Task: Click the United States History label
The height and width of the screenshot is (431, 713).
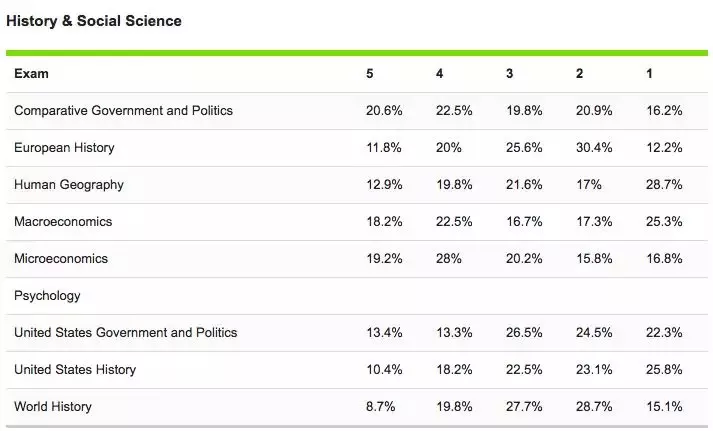Action: [75, 370]
